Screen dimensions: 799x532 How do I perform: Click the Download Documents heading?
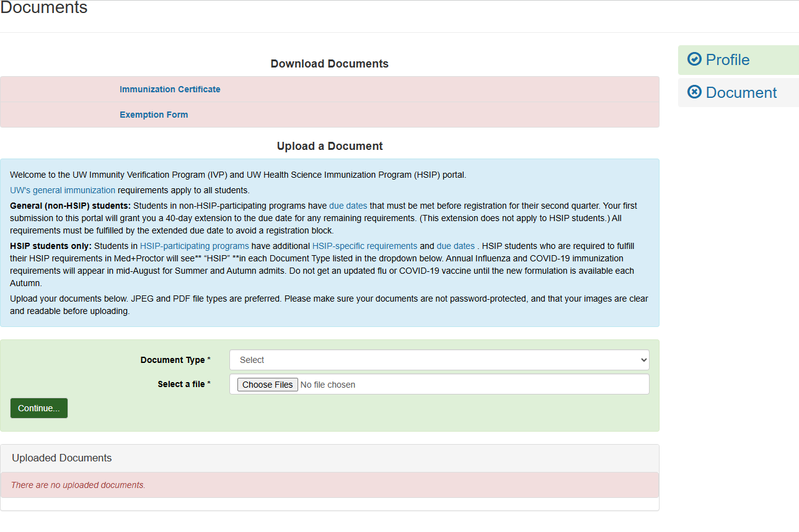pyautogui.click(x=330, y=64)
